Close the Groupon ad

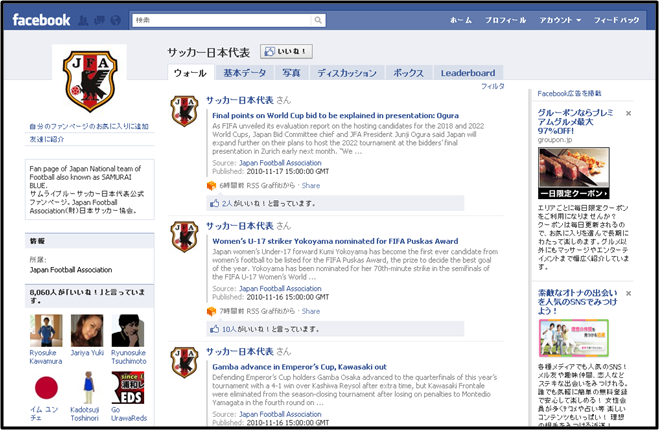(x=628, y=113)
